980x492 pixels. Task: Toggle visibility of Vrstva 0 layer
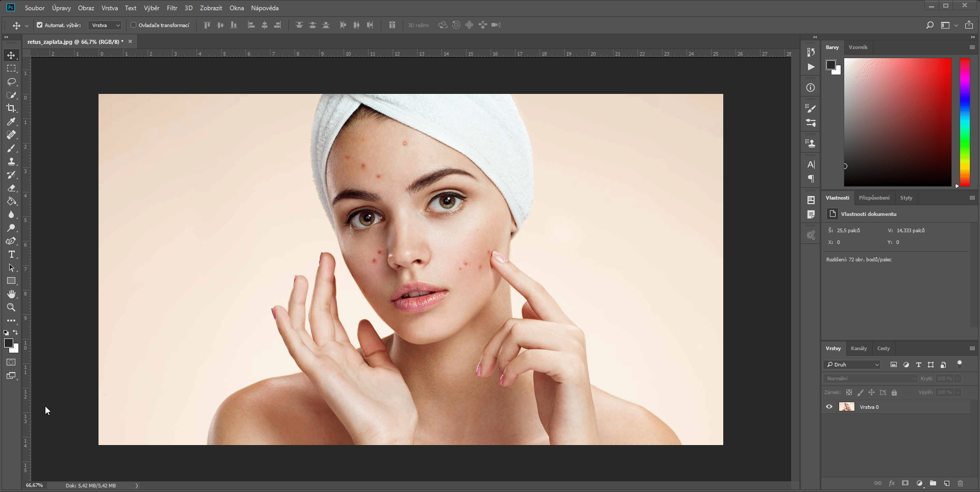tap(829, 407)
